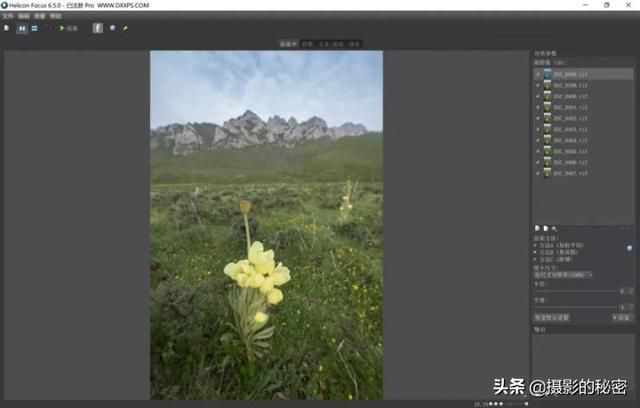The image size is (640, 408).
Task: Switch to the Text/Scale tab
Action: tap(331, 44)
